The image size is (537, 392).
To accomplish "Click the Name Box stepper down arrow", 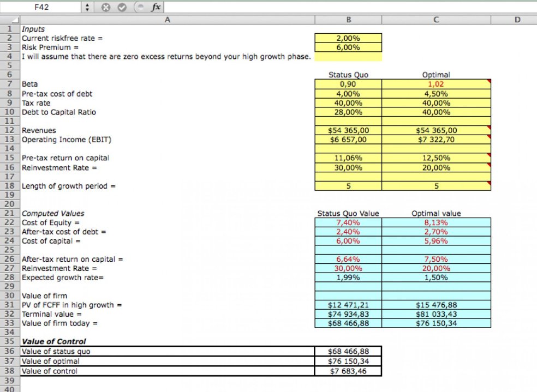I will point(87,9).
